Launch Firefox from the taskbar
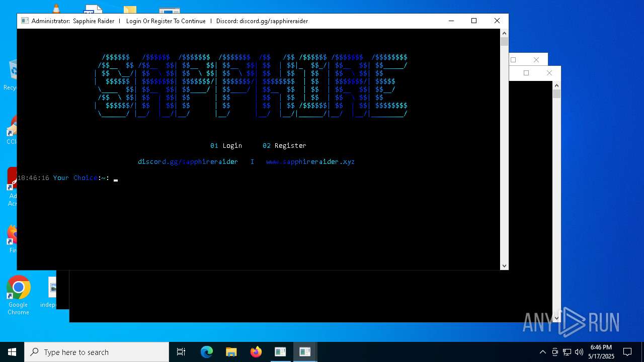 point(256,352)
